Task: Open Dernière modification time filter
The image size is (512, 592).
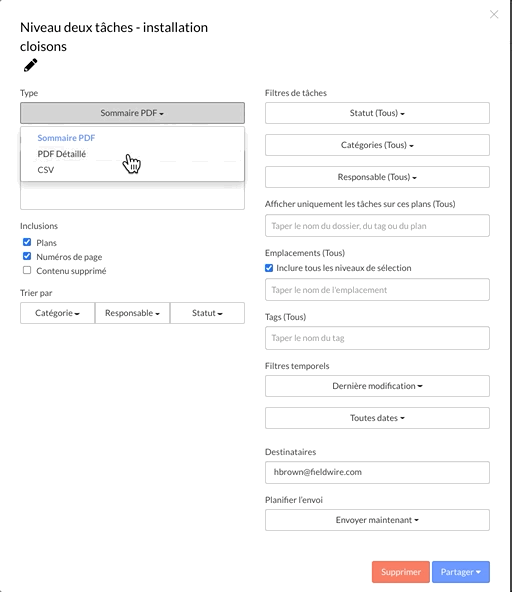Action: [x=377, y=386]
